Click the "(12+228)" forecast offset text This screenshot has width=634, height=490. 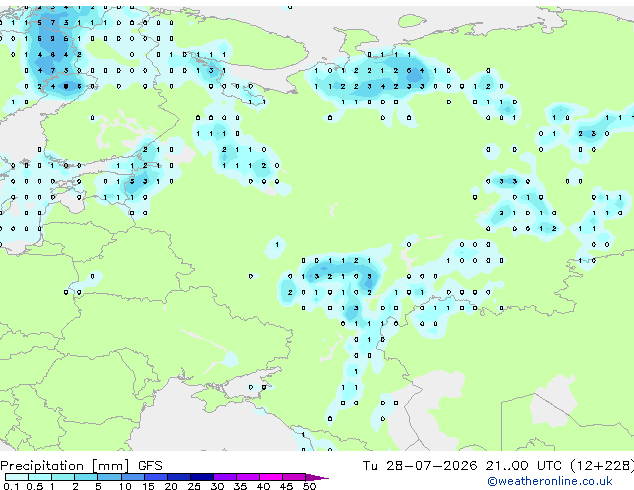coord(602,466)
